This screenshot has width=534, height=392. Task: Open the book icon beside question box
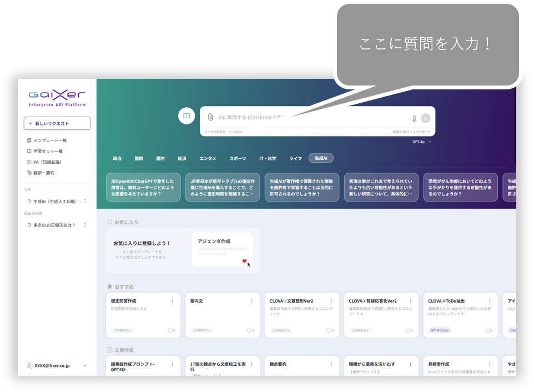pyautogui.click(x=187, y=116)
